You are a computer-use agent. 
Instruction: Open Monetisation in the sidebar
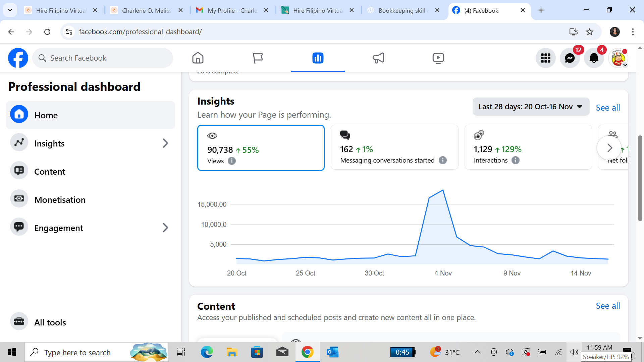point(60,200)
